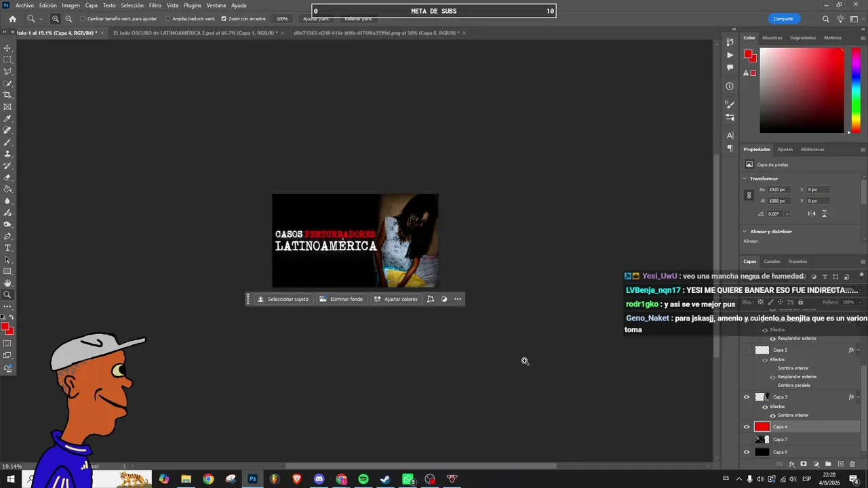Screen dimensions: 868x488
Task: Hide the Capa 3 layer
Action: click(747, 397)
